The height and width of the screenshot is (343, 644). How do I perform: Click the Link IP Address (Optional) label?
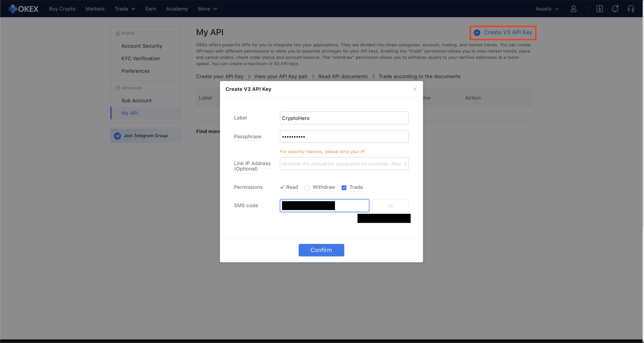click(252, 166)
